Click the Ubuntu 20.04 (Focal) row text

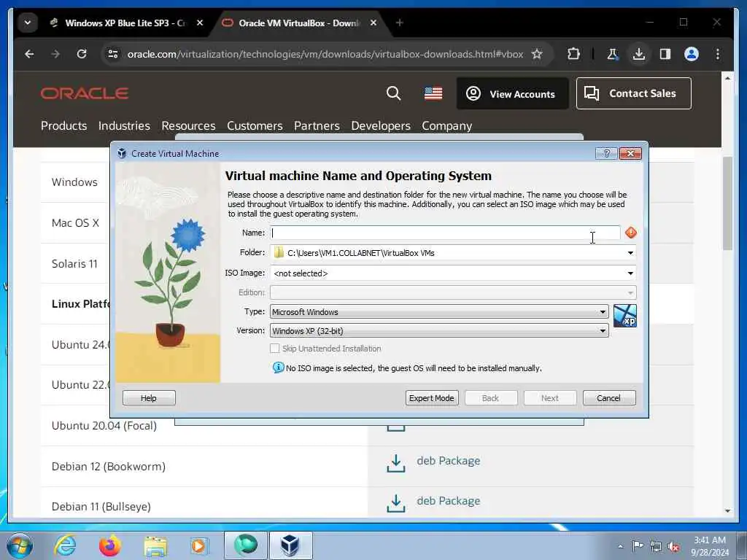[104, 426]
